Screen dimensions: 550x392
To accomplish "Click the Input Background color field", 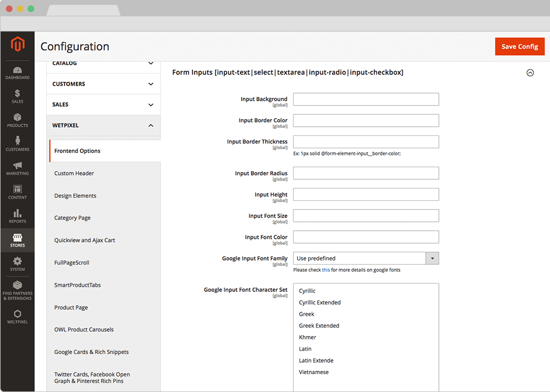I will 366,99.
